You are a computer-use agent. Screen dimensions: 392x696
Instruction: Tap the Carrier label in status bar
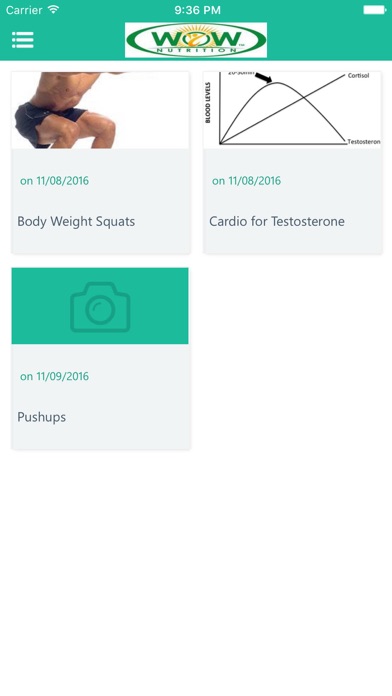coord(24,10)
